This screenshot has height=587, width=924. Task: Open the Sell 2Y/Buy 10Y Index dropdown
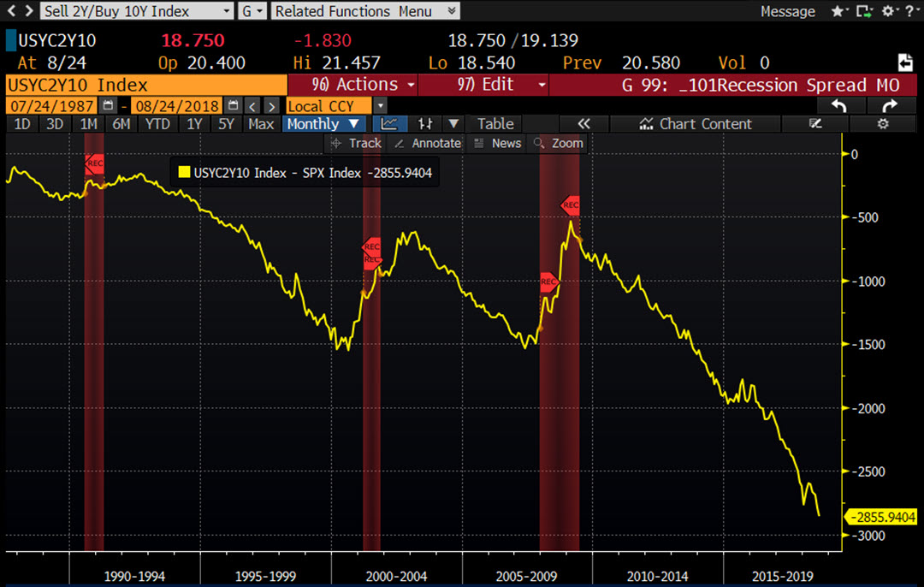point(137,10)
